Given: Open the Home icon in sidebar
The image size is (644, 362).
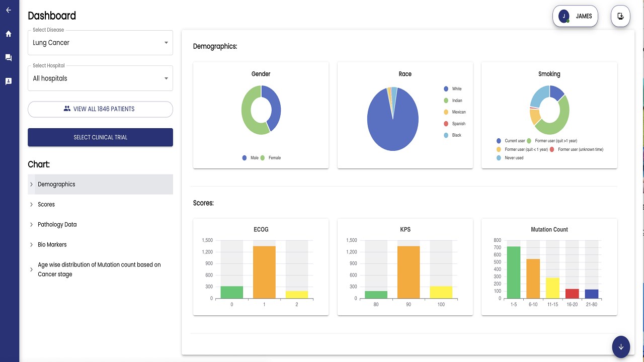Looking at the screenshot, I should 9,34.
